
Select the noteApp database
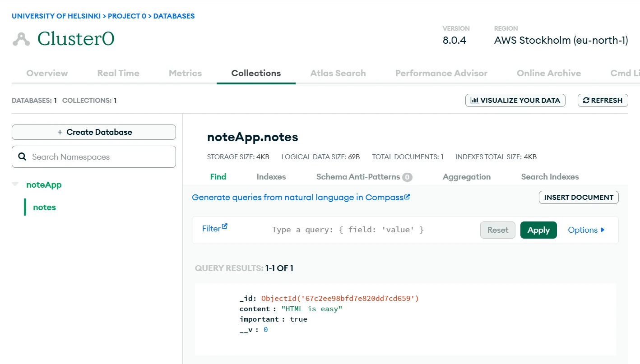44,185
